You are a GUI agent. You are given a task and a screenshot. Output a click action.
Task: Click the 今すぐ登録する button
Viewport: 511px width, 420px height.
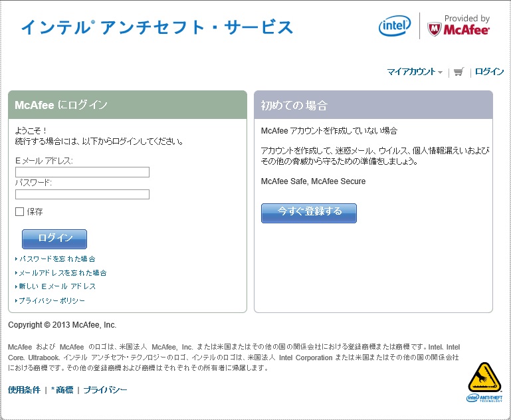tap(309, 213)
